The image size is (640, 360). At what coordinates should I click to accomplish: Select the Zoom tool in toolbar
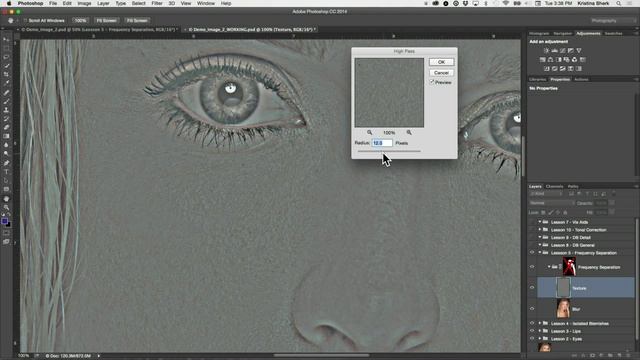tap(6, 207)
